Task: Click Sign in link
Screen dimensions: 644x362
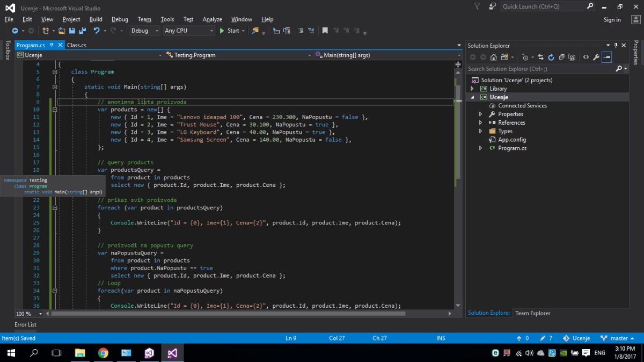Action: [612, 20]
